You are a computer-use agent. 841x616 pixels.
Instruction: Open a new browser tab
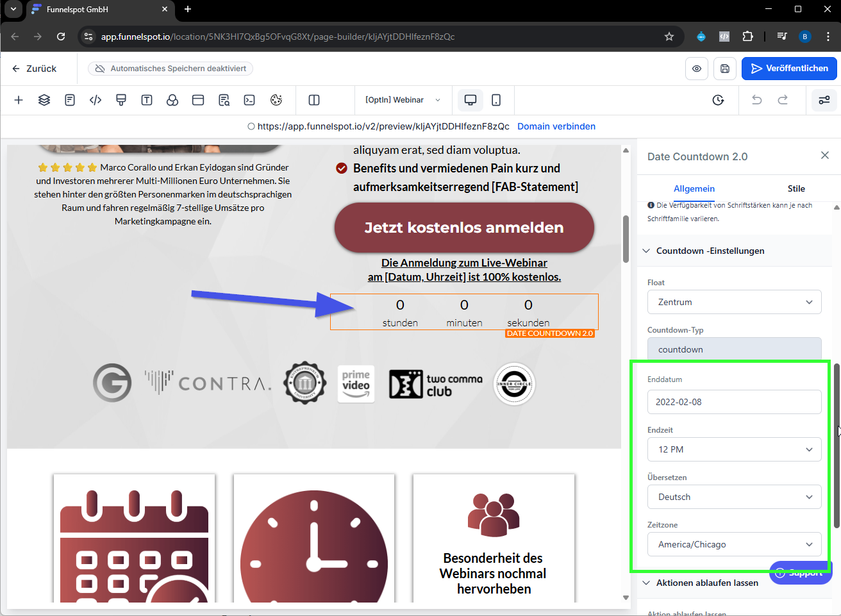pyautogui.click(x=188, y=9)
